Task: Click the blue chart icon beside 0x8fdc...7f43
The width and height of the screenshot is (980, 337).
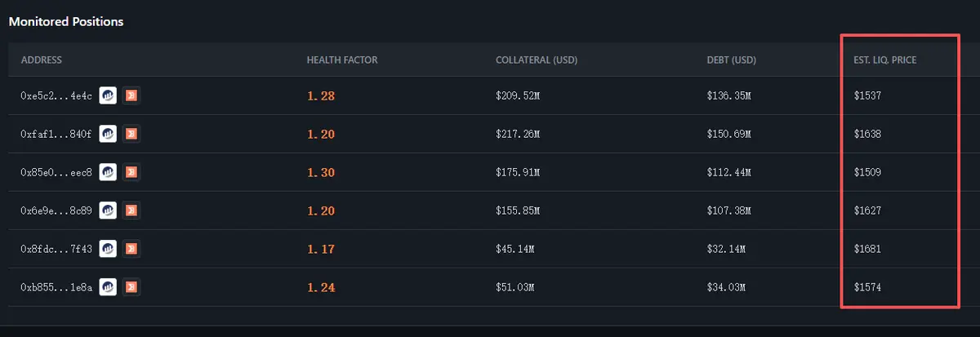Action: click(108, 249)
